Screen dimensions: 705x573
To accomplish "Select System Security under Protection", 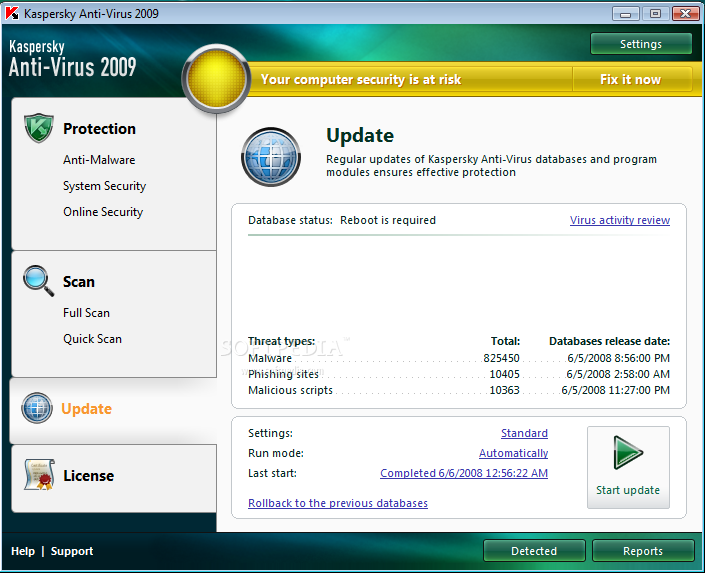I will [104, 186].
